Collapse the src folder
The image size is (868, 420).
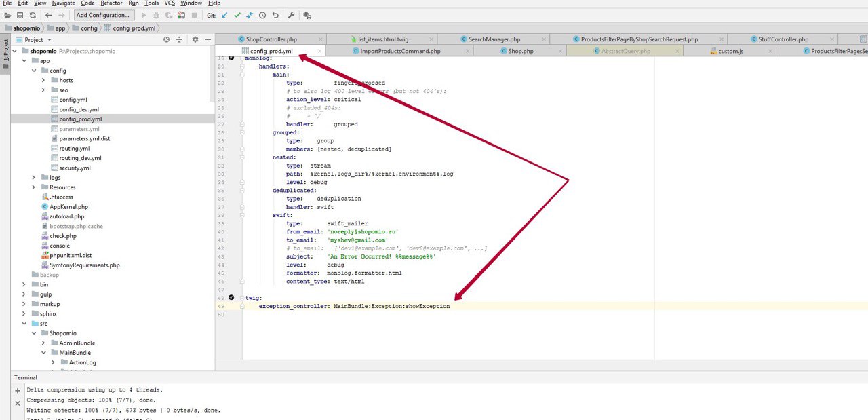click(24, 324)
